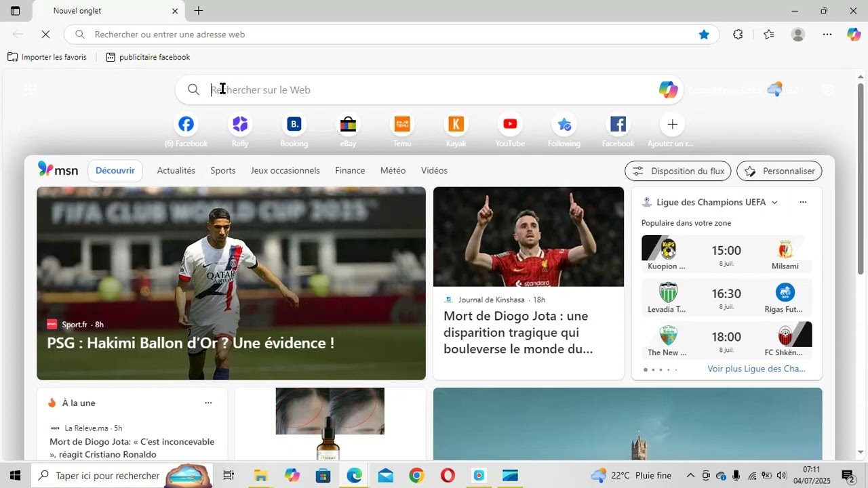Click the MSN logo
The height and width of the screenshot is (488, 868).
pos(58,170)
